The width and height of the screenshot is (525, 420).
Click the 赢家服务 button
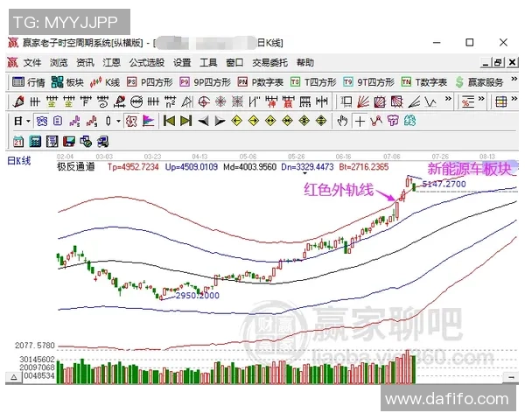click(479, 82)
